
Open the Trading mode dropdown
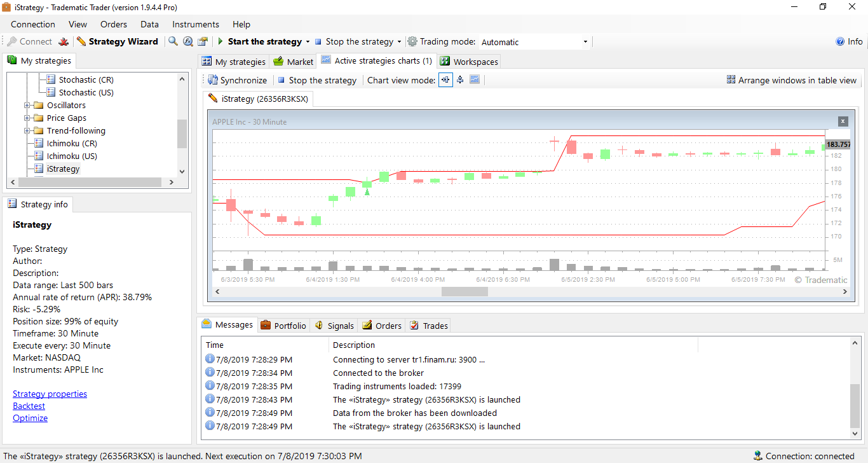[585, 42]
